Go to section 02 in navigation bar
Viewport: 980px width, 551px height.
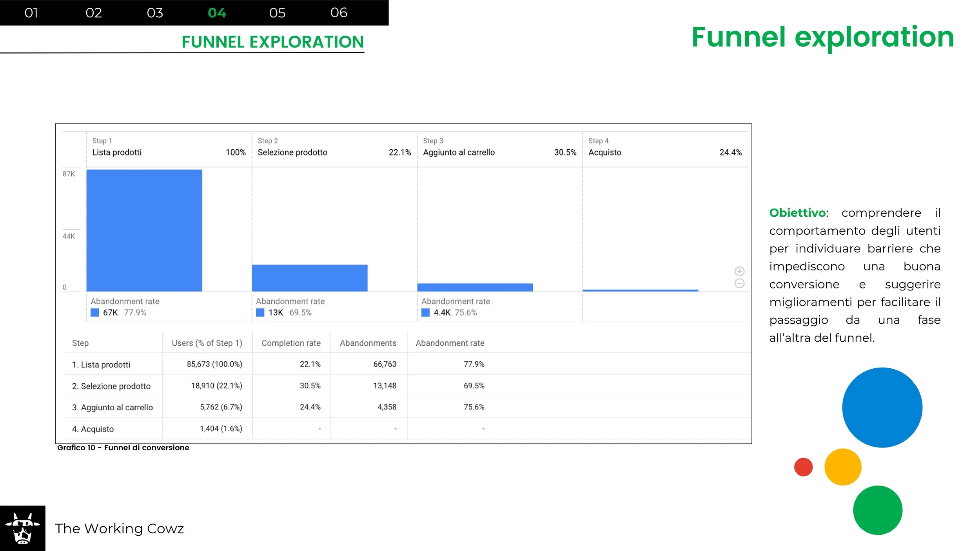coord(94,13)
